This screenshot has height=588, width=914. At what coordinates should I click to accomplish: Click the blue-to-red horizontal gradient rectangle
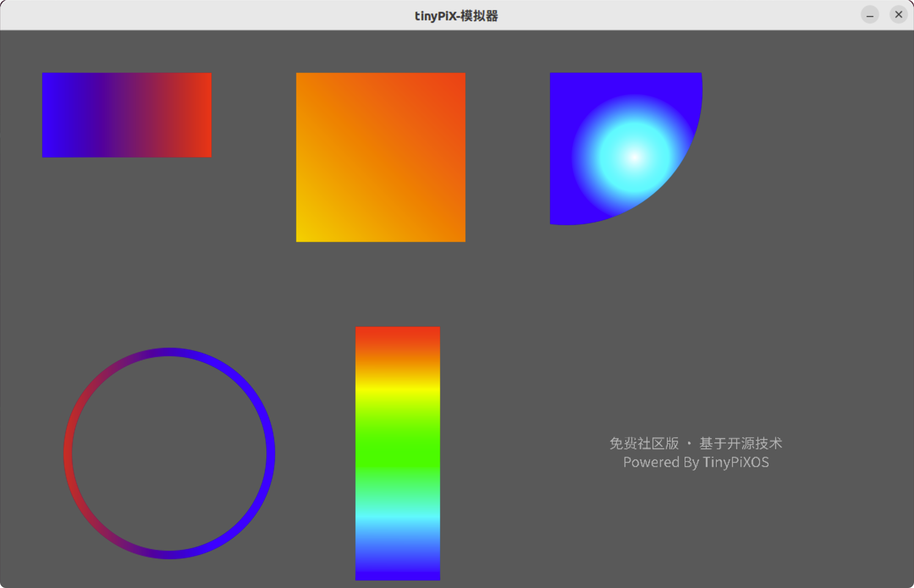click(127, 115)
